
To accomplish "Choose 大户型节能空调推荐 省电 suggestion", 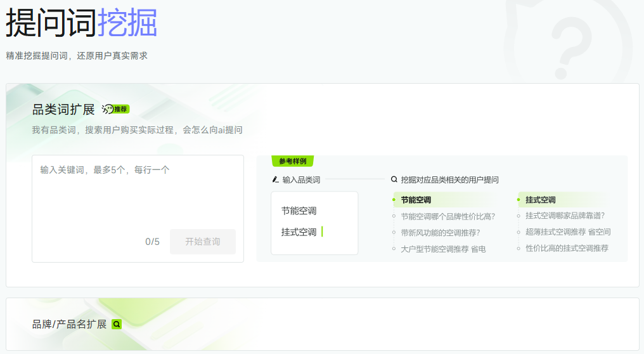I will click(443, 249).
